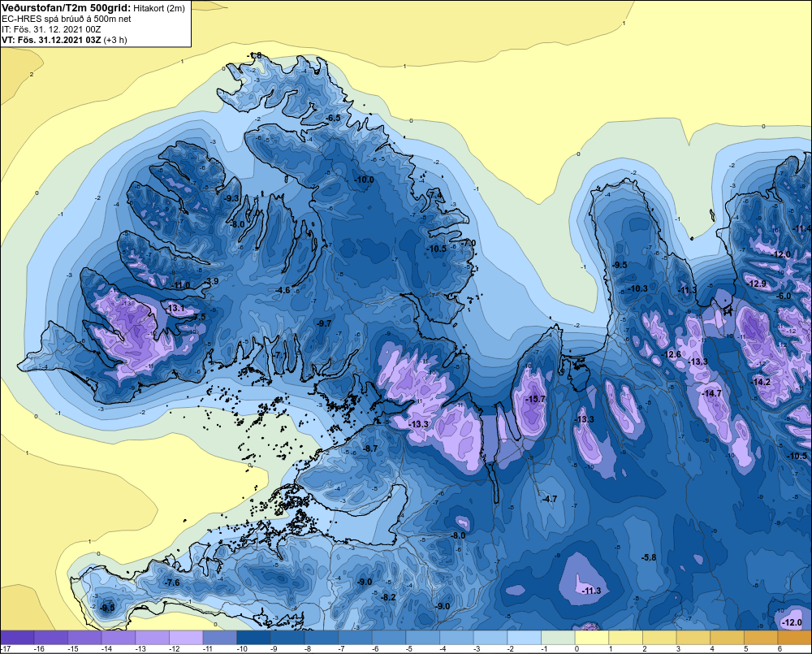Viewport: 812px width, 654px height.
Task: Select the legend swatch between -17 and -16
Action: [17, 638]
